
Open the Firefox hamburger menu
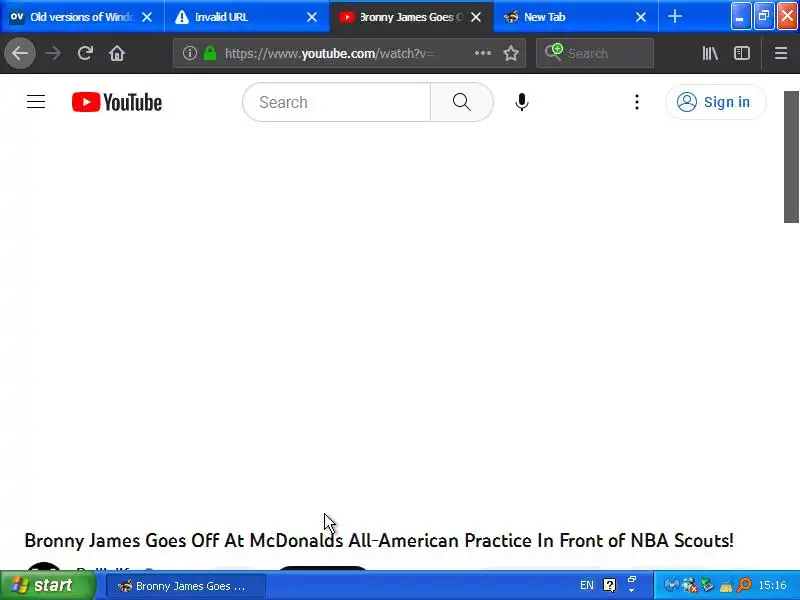pyautogui.click(x=781, y=53)
